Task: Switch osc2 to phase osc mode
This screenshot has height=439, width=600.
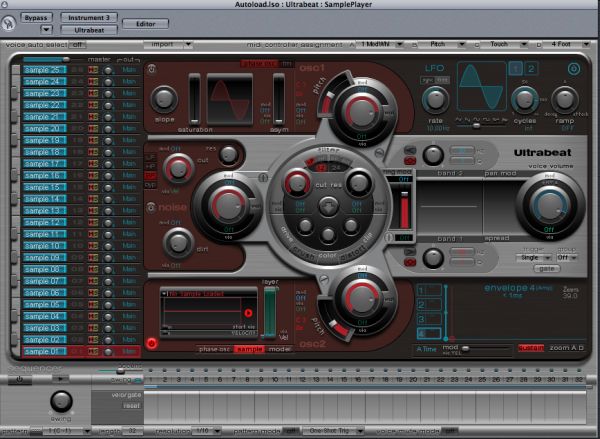Action: pyautogui.click(x=214, y=349)
